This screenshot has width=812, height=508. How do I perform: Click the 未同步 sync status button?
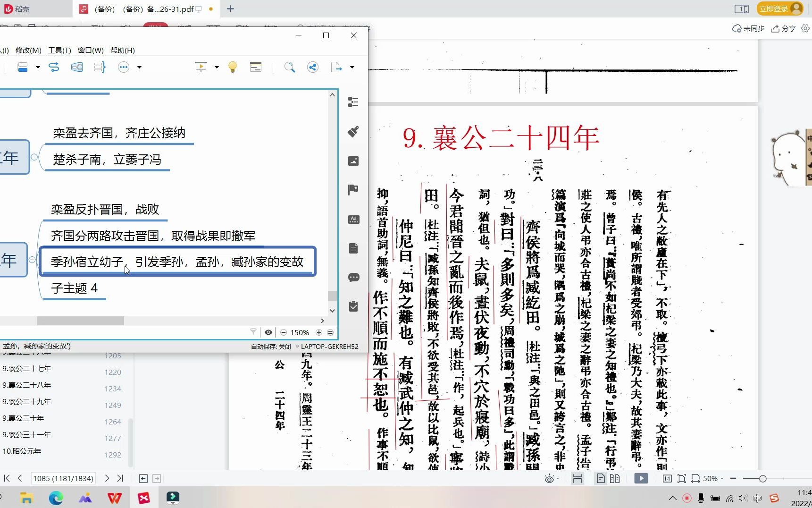[748, 29]
